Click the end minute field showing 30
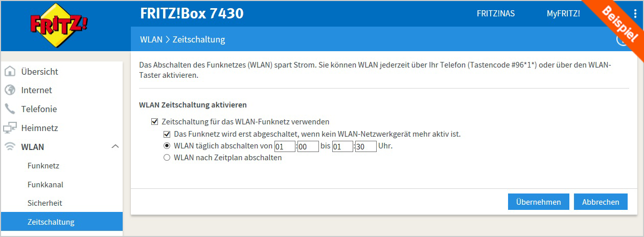 pos(366,146)
